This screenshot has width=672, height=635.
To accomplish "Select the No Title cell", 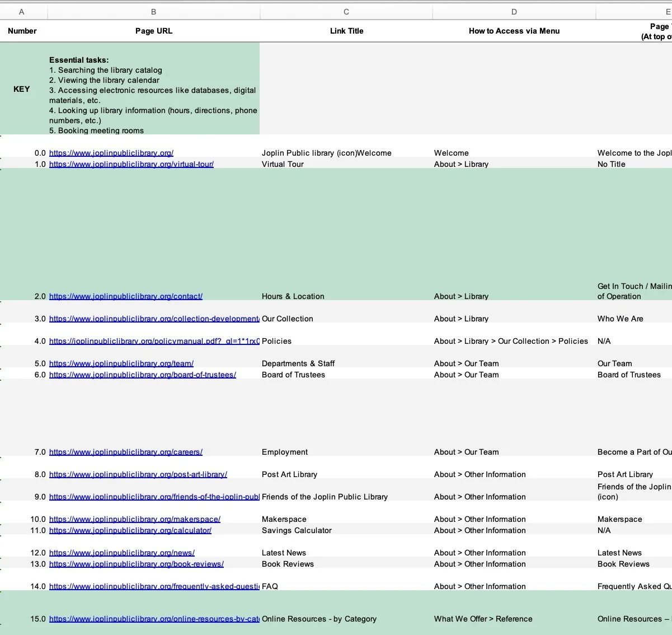I will coord(634,163).
